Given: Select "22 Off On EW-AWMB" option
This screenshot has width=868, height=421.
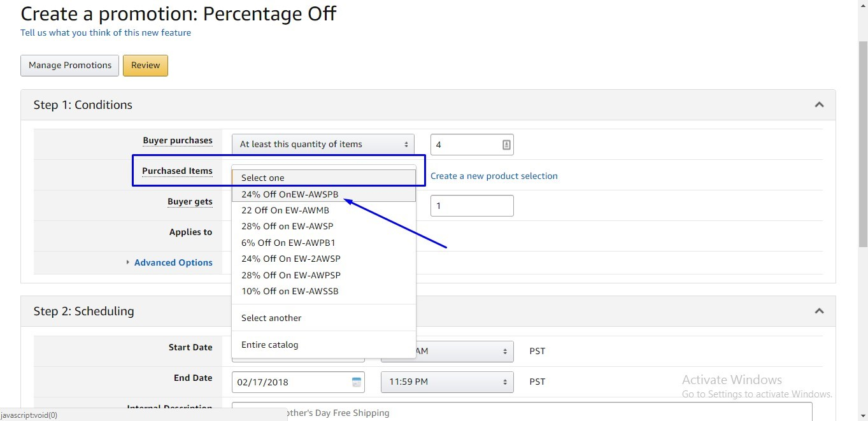Looking at the screenshot, I should click(285, 210).
